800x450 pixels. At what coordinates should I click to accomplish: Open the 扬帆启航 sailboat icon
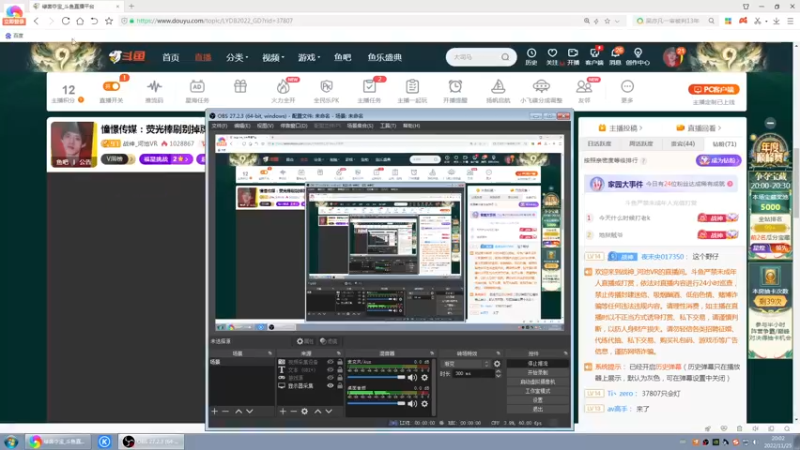coord(498,86)
